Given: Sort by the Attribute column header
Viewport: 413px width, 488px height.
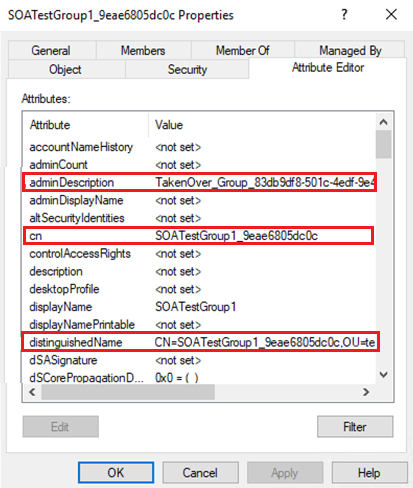Looking at the screenshot, I should (x=86, y=125).
